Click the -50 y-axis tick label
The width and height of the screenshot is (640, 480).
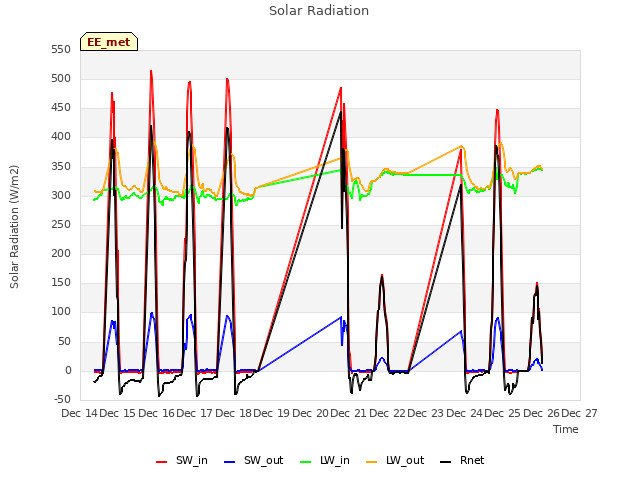point(62,400)
